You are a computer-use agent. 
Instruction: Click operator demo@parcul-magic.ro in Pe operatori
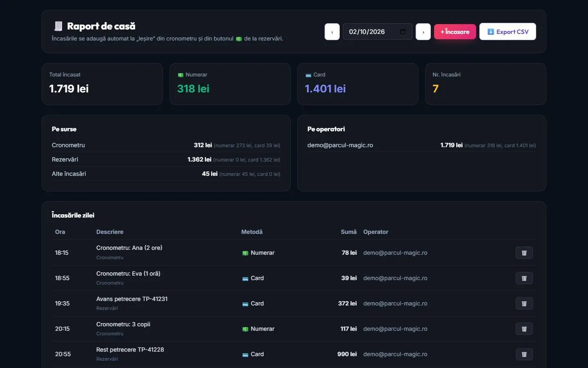340,145
